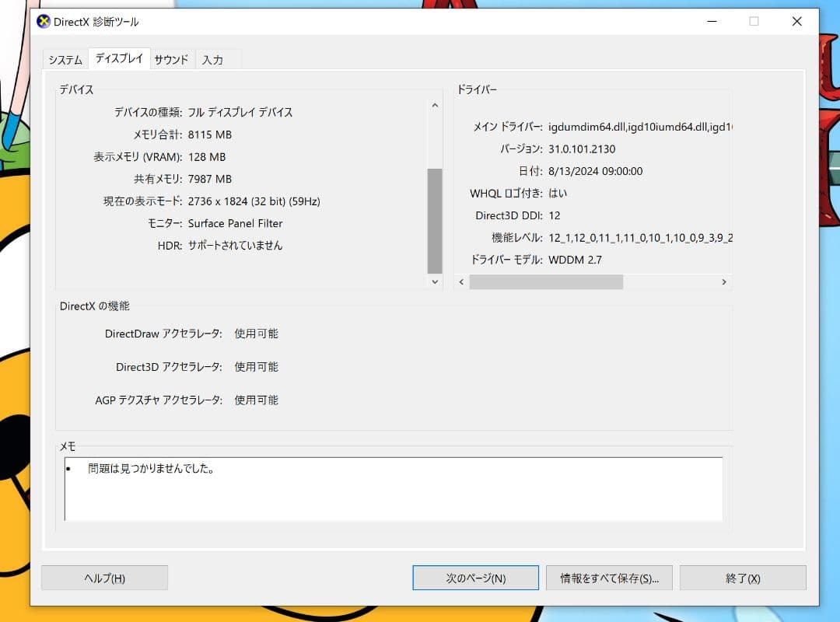Click the driver panel horizontal scrollbar thumb
840x622 pixels.
[x=546, y=282]
